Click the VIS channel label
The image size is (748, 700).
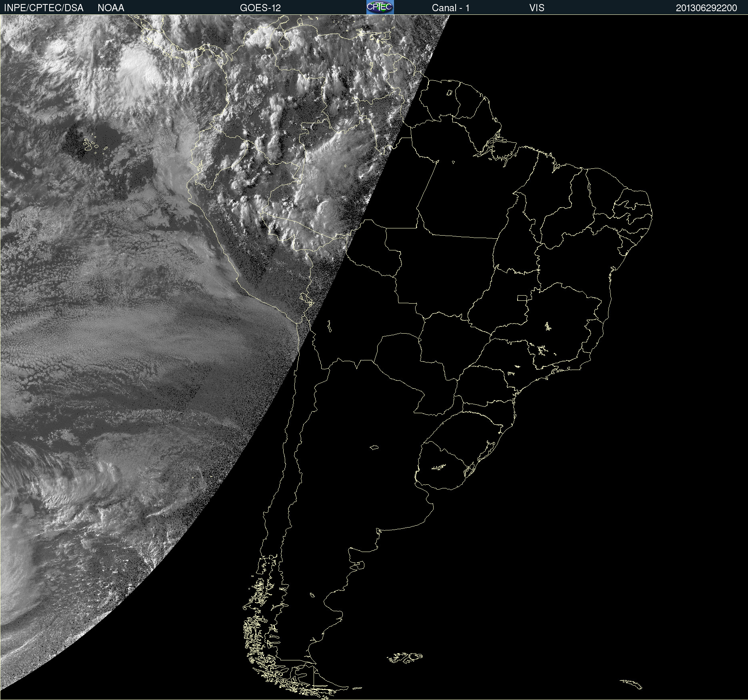pos(537,8)
